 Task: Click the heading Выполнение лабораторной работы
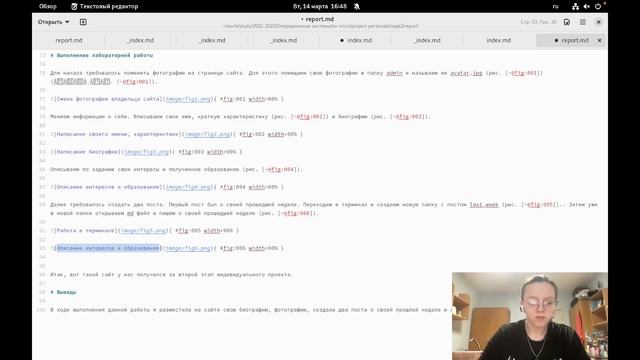point(102,55)
